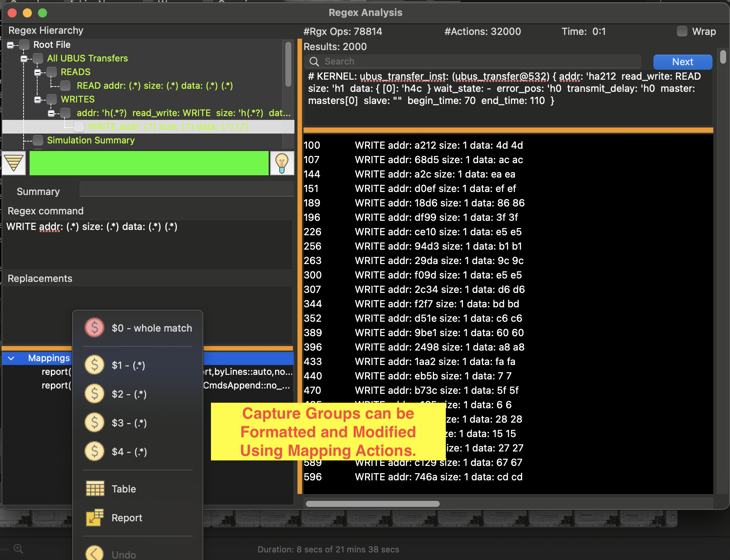Image resolution: width=730 pixels, height=560 pixels.
Task: Check the READ addr regex checkbox
Action: point(65,86)
